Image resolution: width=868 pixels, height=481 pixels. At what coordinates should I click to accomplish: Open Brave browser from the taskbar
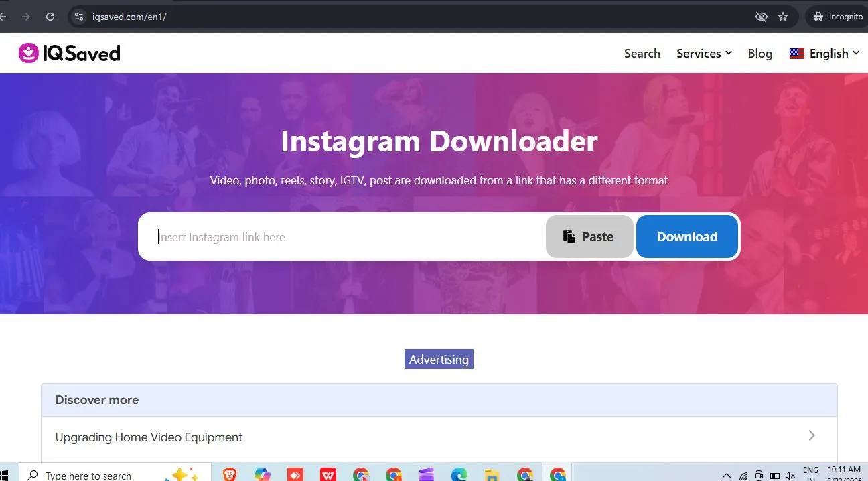tap(230, 474)
